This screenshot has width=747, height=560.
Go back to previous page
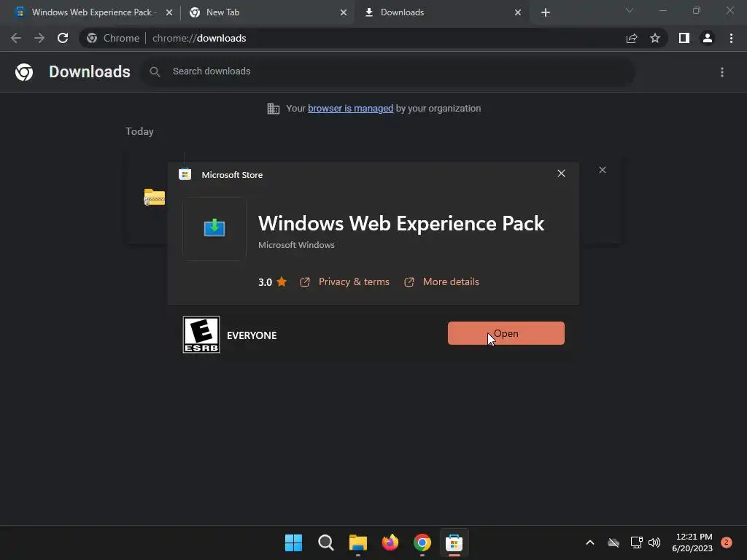click(16, 38)
